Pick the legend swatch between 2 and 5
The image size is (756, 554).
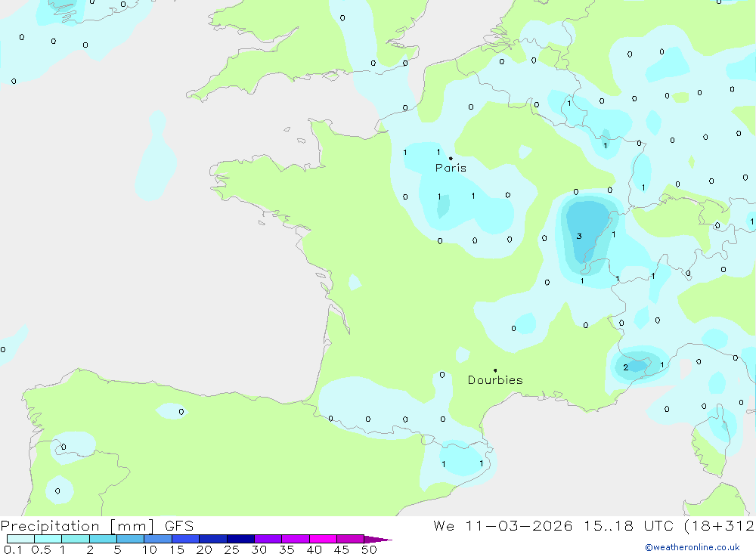pyautogui.click(x=103, y=539)
